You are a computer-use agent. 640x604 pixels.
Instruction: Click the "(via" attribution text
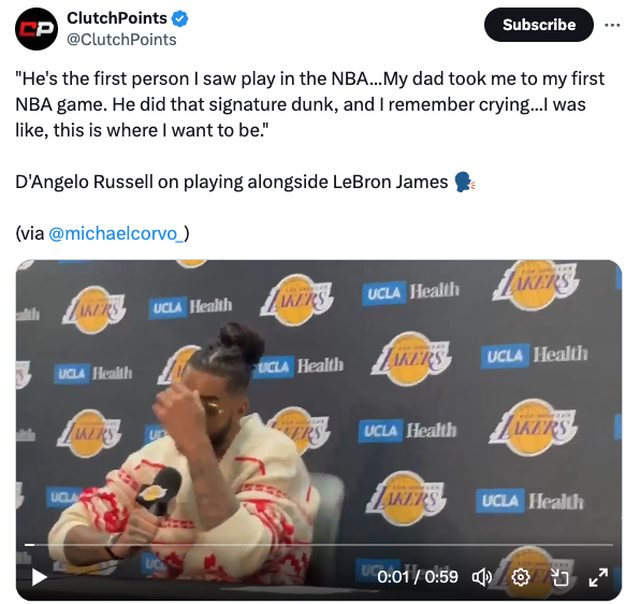30,233
